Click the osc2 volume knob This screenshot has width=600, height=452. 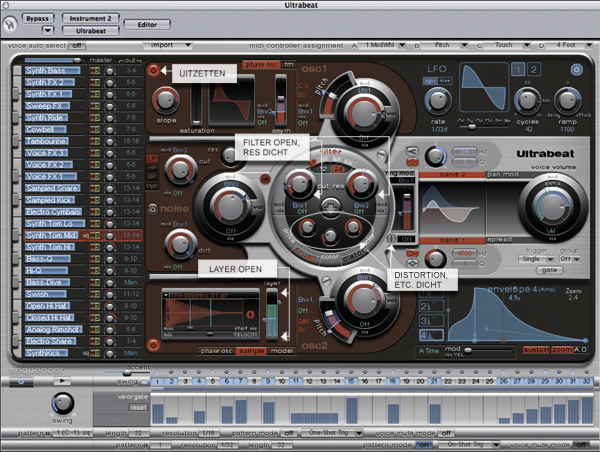363,300
